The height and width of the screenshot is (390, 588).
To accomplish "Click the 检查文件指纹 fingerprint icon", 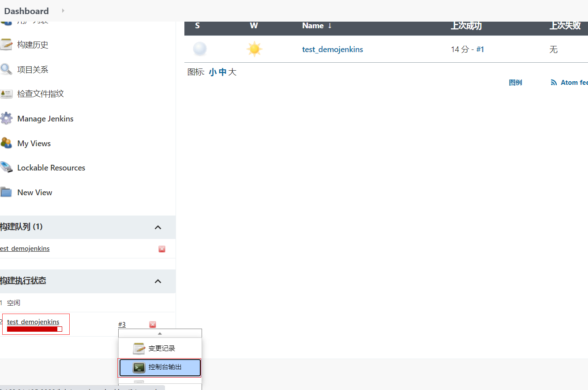I will [x=6, y=94].
